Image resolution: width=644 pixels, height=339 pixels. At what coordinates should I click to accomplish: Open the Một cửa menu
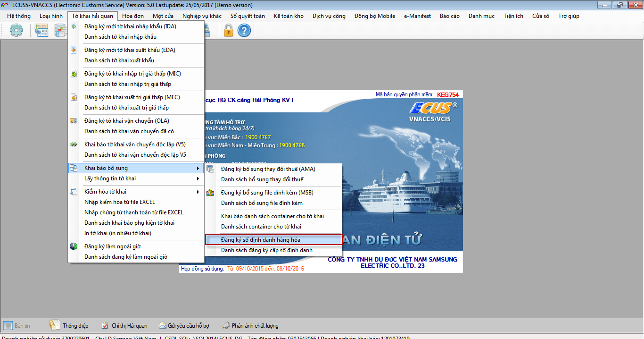pyautogui.click(x=163, y=16)
